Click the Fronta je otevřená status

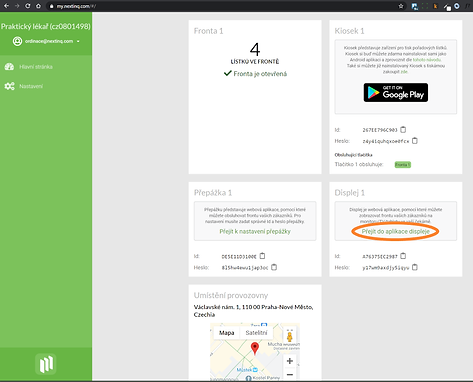coord(255,74)
